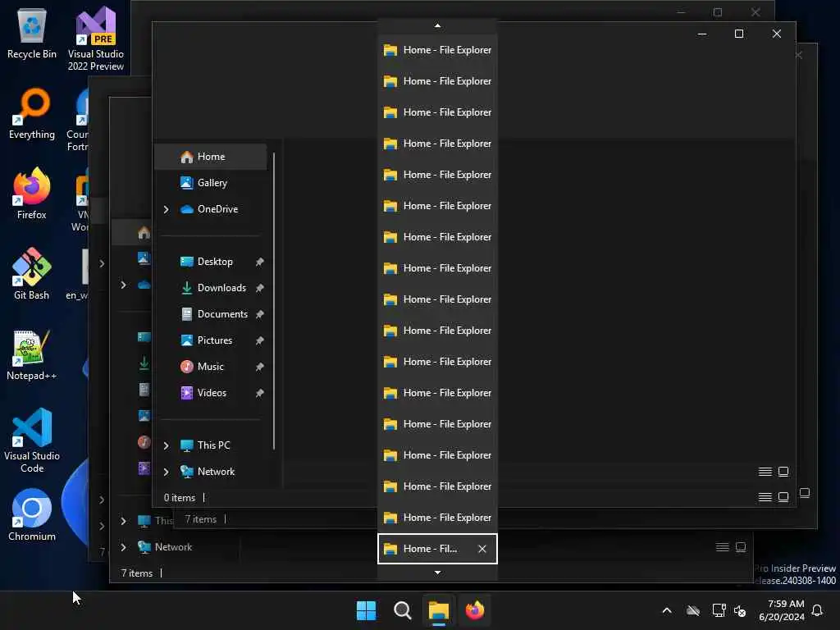Click the pin icon beside Downloads
Image resolution: width=840 pixels, height=630 pixels.
tap(260, 288)
